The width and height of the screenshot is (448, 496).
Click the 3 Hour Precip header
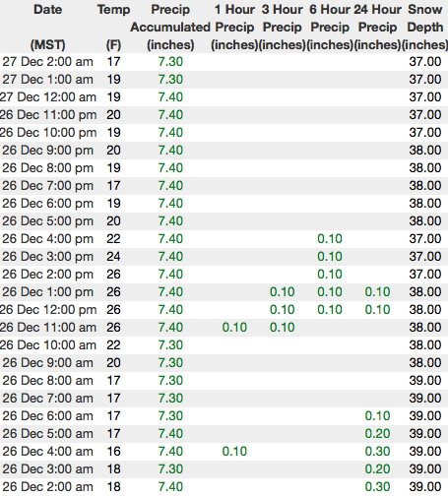coord(283,27)
